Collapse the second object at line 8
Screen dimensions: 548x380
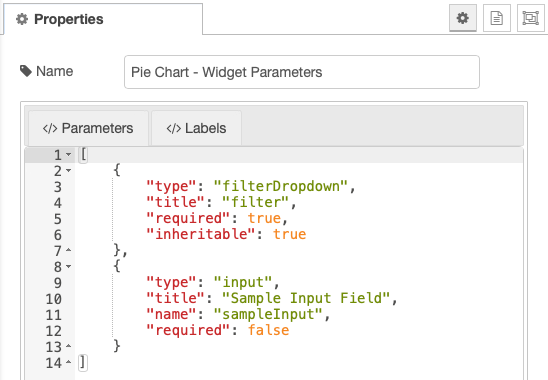pos(68,267)
